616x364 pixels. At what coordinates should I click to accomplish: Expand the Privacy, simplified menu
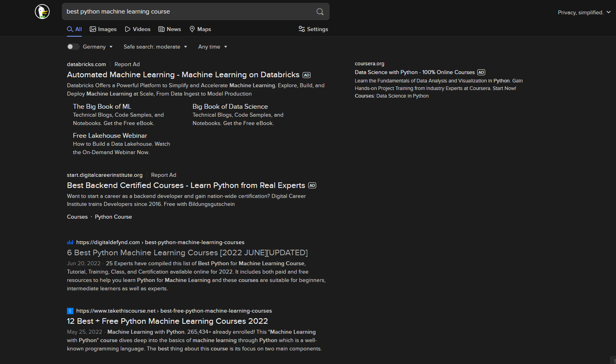pos(584,12)
